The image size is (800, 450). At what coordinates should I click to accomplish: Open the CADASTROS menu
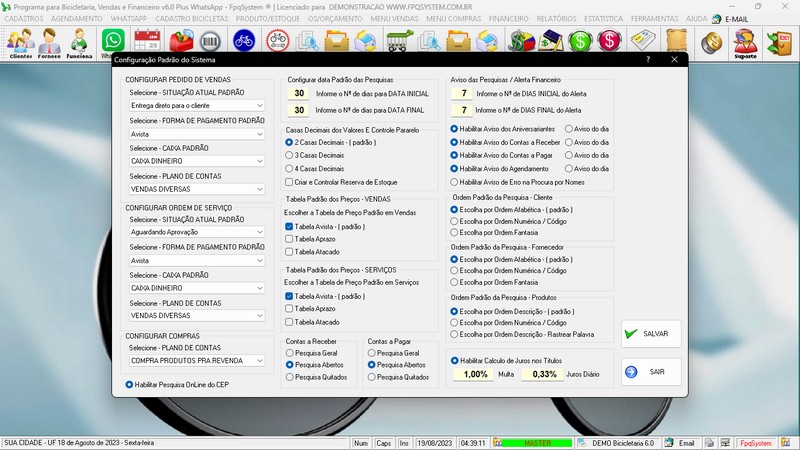[24, 19]
